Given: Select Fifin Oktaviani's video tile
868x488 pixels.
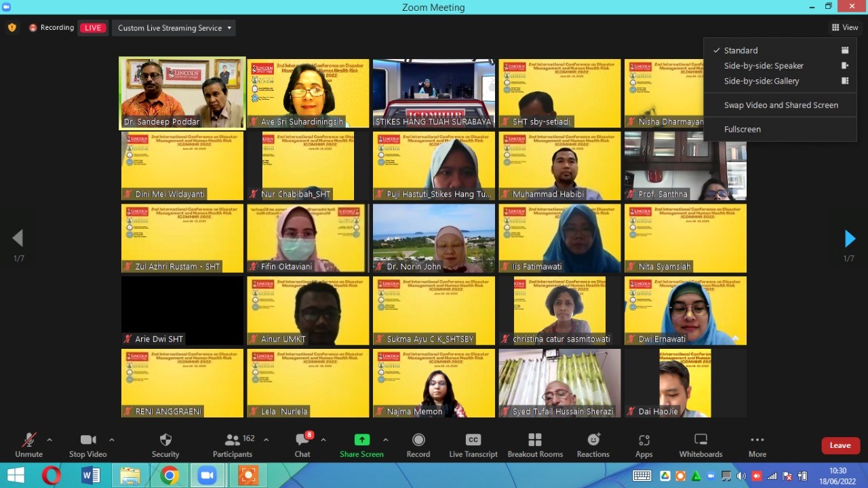Looking at the screenshot, I should point(308,238).
